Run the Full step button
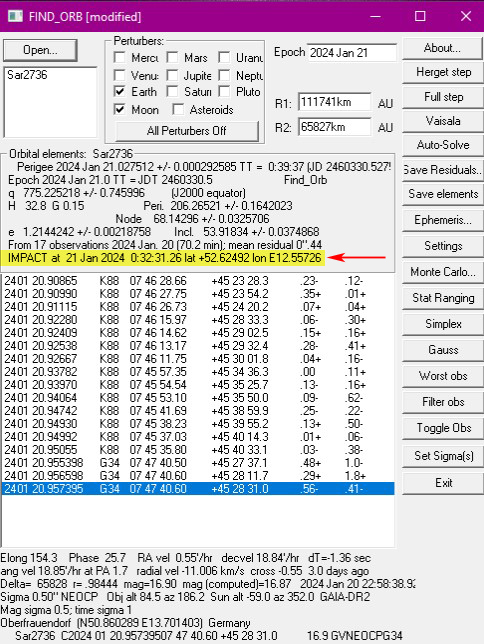 tap(443, 97)
